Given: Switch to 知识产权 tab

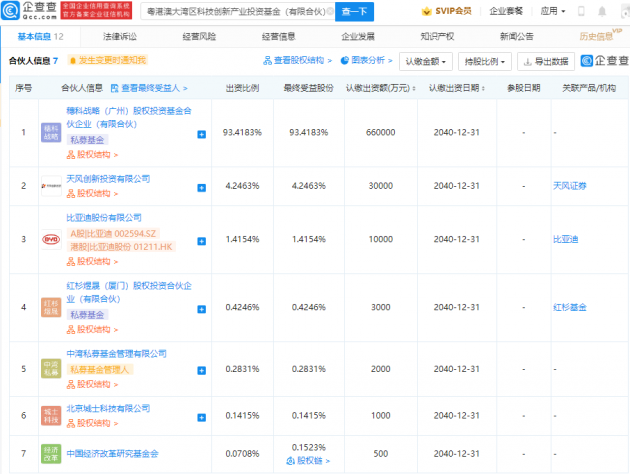Looking at the screenshot, I should coord(437,37).
